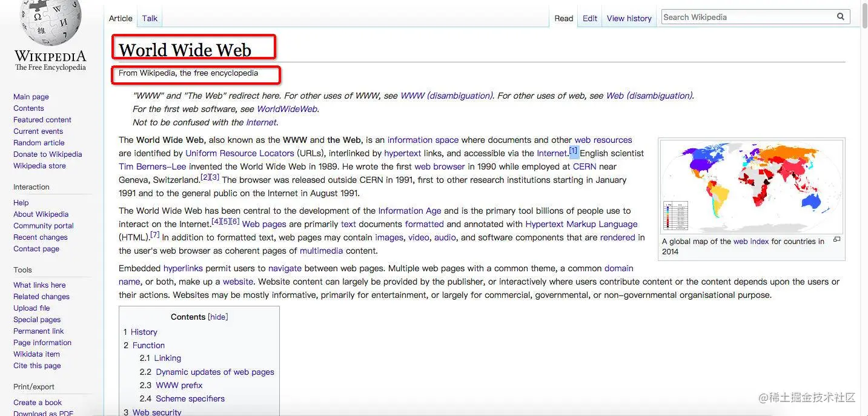Screen dimensions: 868x416
Task: Click From Wikipedia, the free encyclopedia text
Action: tap(188, 73)
